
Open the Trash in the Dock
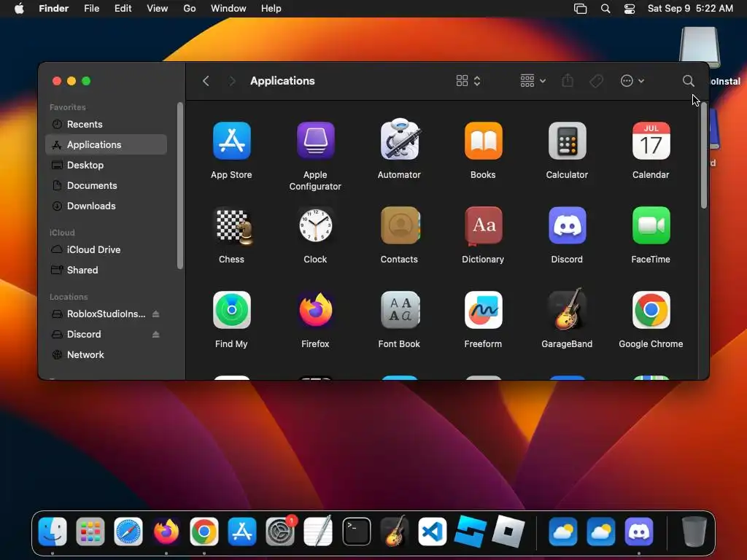pyautogui.click(x=694, y=531)
